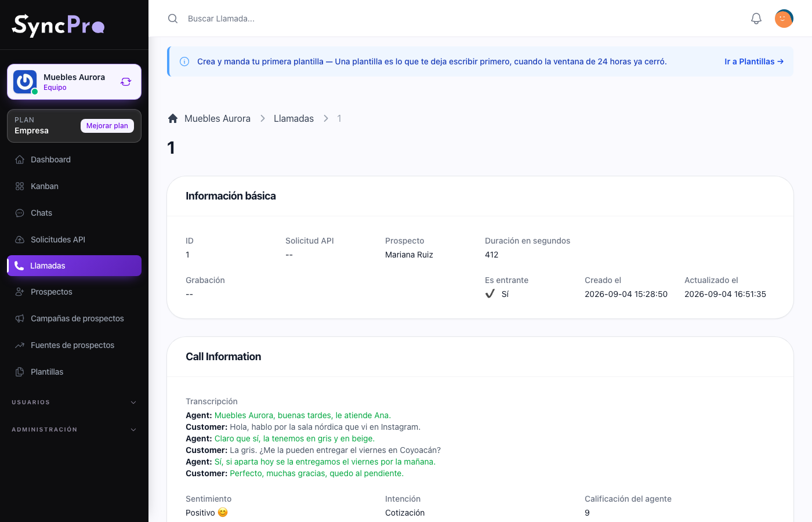Click the info icon in the banner
The image size is (812, 522).
click(184, 61)
